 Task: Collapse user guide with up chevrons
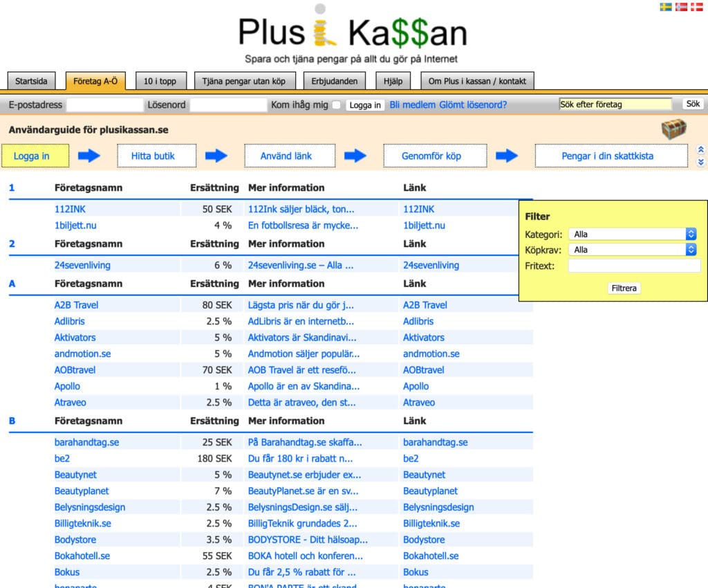[x=700, y=149]
